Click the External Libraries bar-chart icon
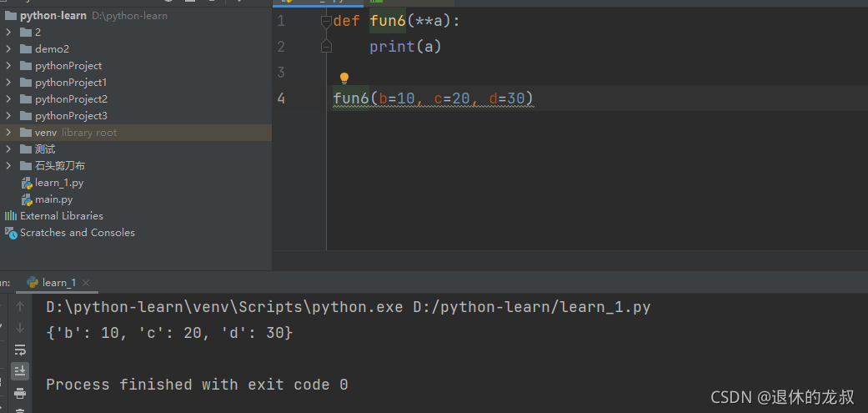868x413 pixels. tap(11, 216)
